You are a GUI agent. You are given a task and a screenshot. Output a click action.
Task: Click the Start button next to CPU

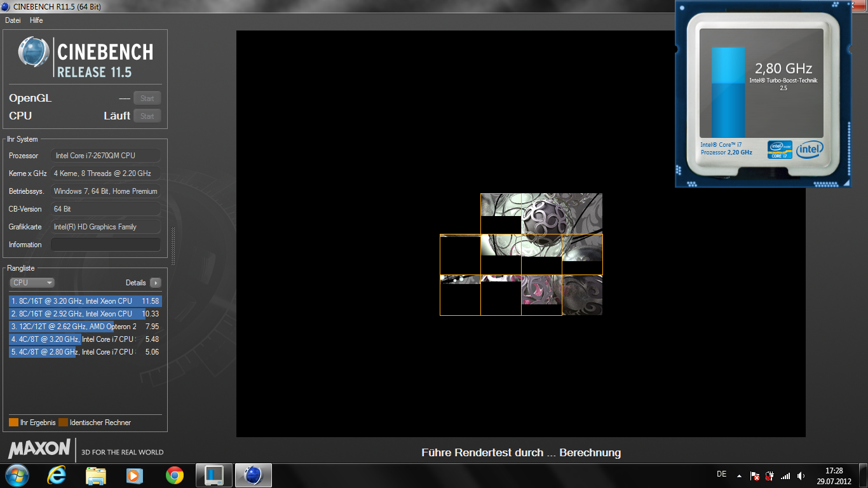coord(147,116)
